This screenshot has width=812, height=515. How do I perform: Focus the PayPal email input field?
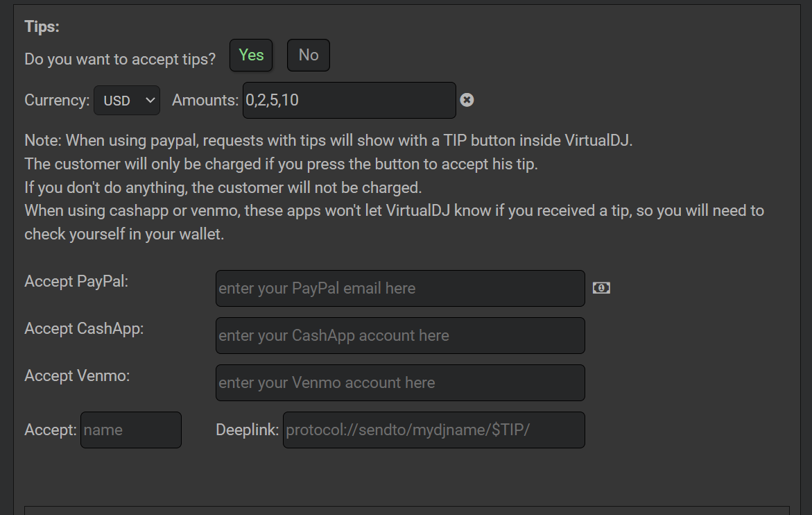point(400,289)
